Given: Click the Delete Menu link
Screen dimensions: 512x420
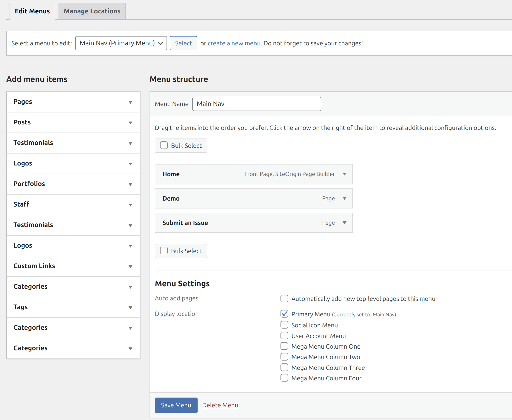Looking at the screenshot, I should click(x=220, y=405).
